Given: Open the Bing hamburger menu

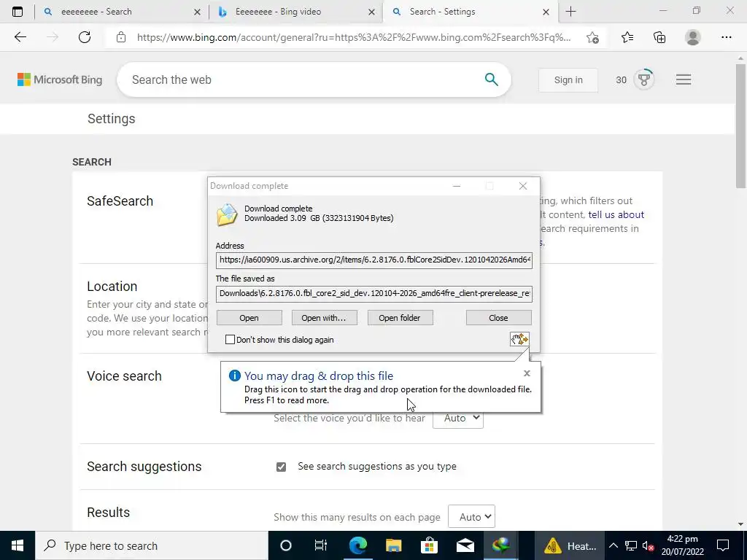Looking at the screenshot, I should pos(683,79).
